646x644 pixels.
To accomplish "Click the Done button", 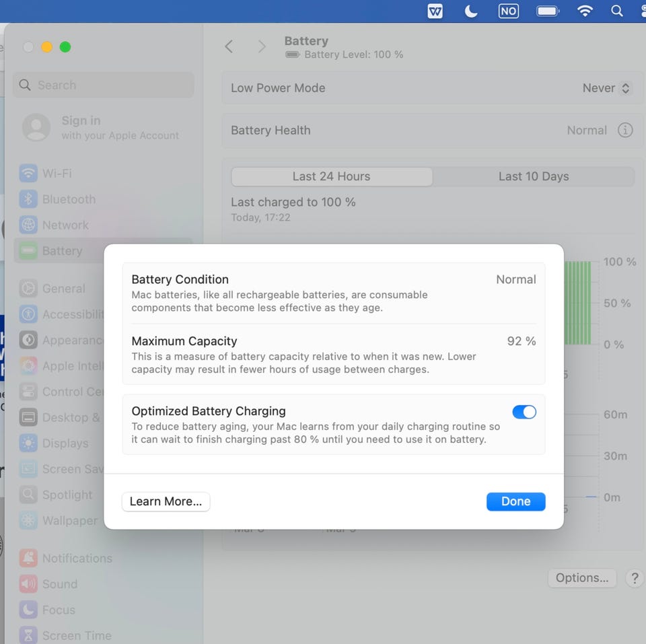I will [x=515, y=501].
